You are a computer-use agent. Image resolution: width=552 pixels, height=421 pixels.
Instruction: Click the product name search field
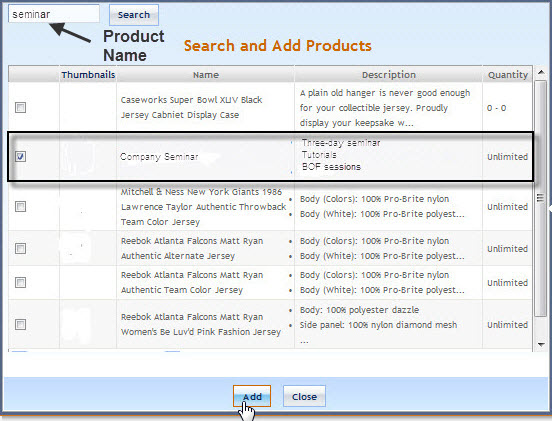54,14
